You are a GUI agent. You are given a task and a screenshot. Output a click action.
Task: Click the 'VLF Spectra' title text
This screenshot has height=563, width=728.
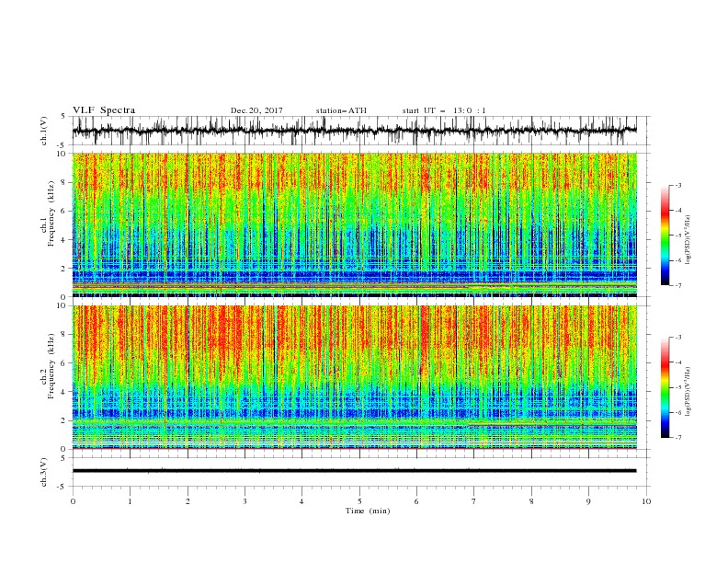coord(104,110)
